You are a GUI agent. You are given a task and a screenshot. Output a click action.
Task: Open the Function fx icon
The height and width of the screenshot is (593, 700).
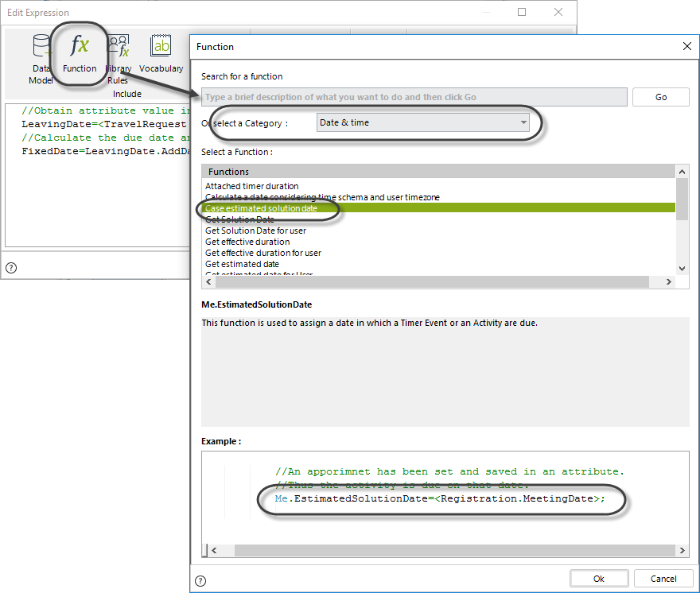[80, 47]
